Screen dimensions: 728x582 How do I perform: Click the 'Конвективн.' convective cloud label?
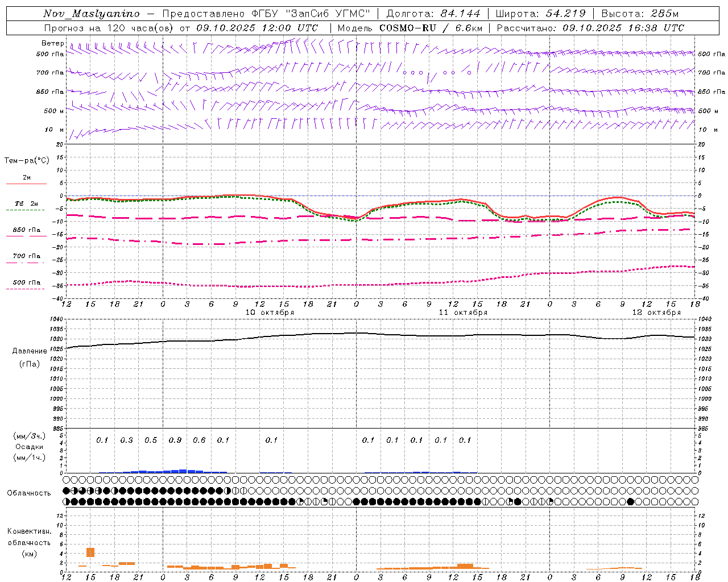(29, 531)
